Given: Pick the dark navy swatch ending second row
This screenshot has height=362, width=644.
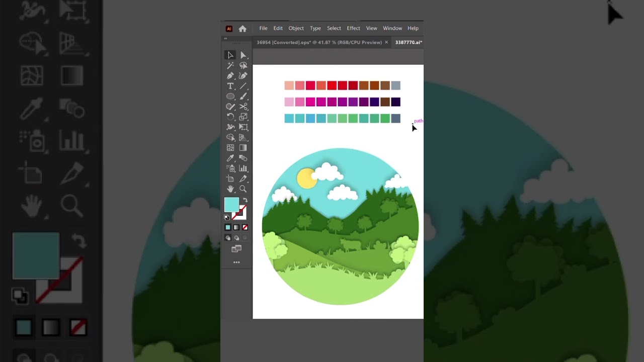Looking at the screenshot, I should pyautogui.click(x=396, y=102).
